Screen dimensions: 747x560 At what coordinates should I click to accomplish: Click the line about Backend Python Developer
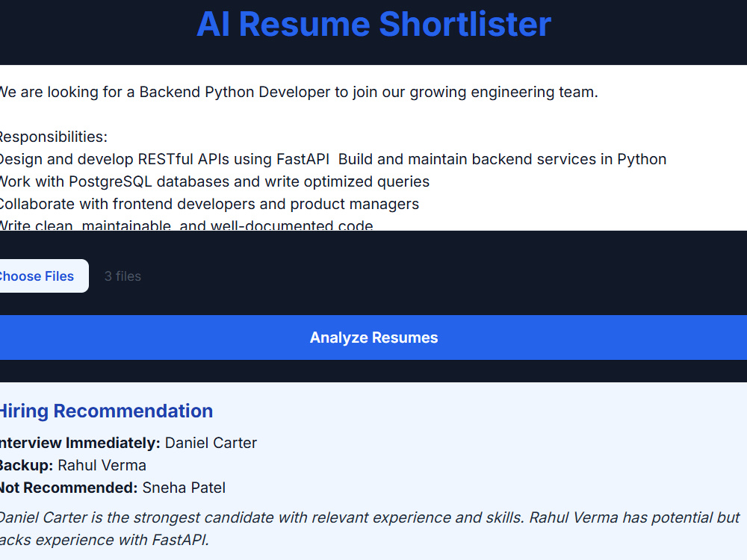click(299, 92)
